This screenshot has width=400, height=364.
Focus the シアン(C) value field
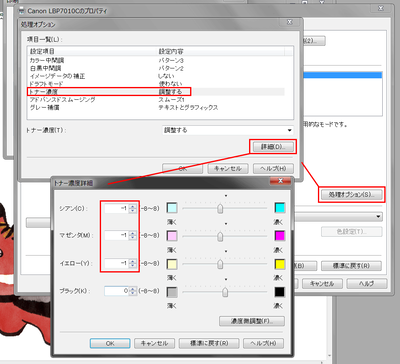(x=117, y=208)
